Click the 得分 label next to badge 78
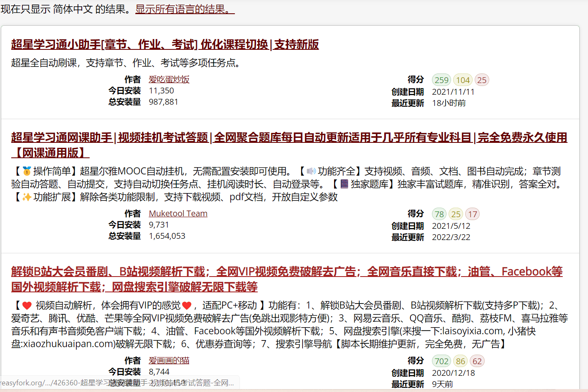The width and height of the screenshot is (588, 392). 416,213
